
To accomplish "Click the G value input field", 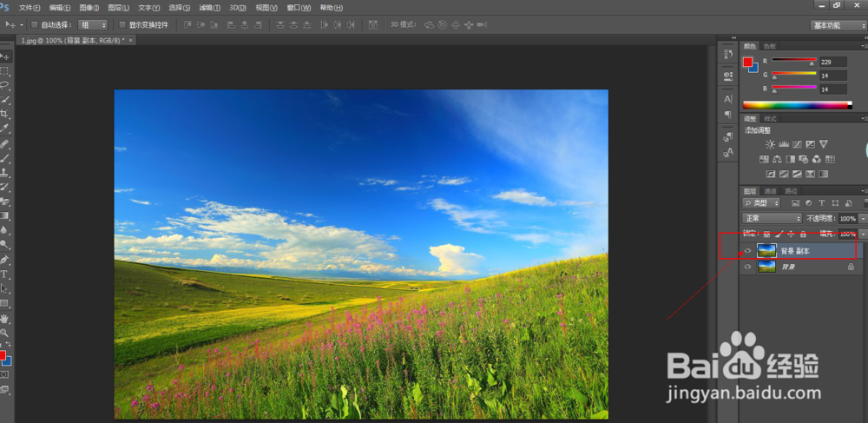I will pos(833,76).
